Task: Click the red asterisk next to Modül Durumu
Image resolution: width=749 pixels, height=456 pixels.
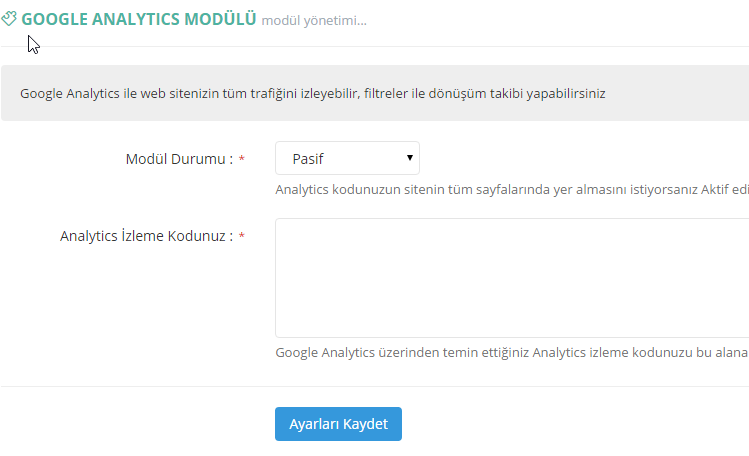Action: (x=242, y=160)
